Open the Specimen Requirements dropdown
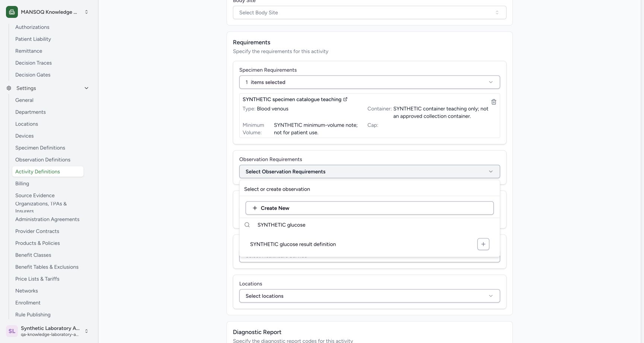Image resolution: width=644 pixels, height=343 pixels. pos(369,82)
